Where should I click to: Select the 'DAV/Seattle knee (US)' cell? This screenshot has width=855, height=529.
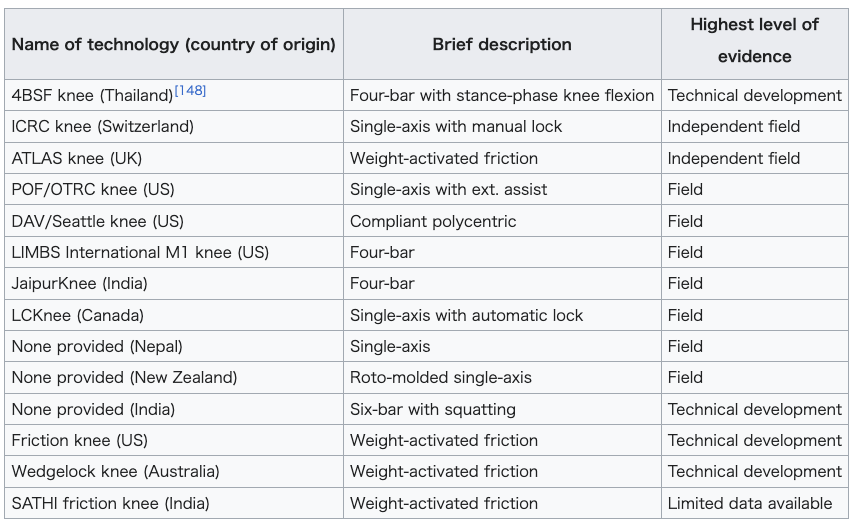pyautogui.click(x=174, y=221)
